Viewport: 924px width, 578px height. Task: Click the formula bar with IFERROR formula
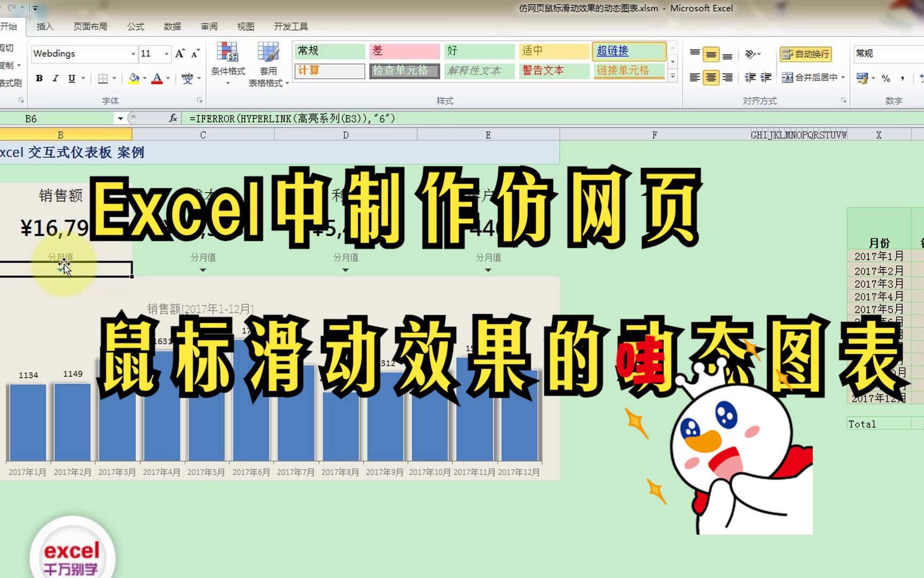point(553,118)
